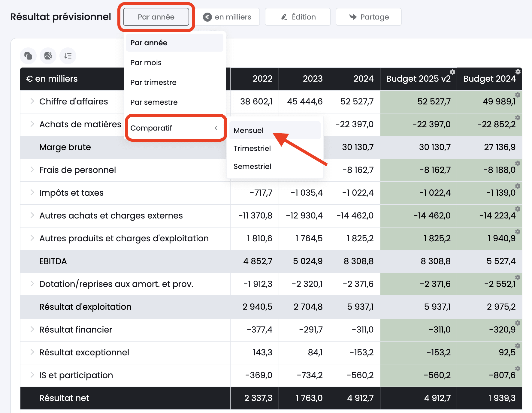The image size is (532, 413).
Task: Select Par semestre menu option
Action: [175, 102]
